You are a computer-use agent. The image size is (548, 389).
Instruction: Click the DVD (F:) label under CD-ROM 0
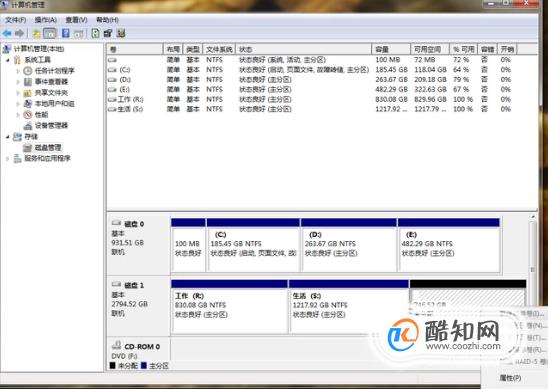coord(124,356)
